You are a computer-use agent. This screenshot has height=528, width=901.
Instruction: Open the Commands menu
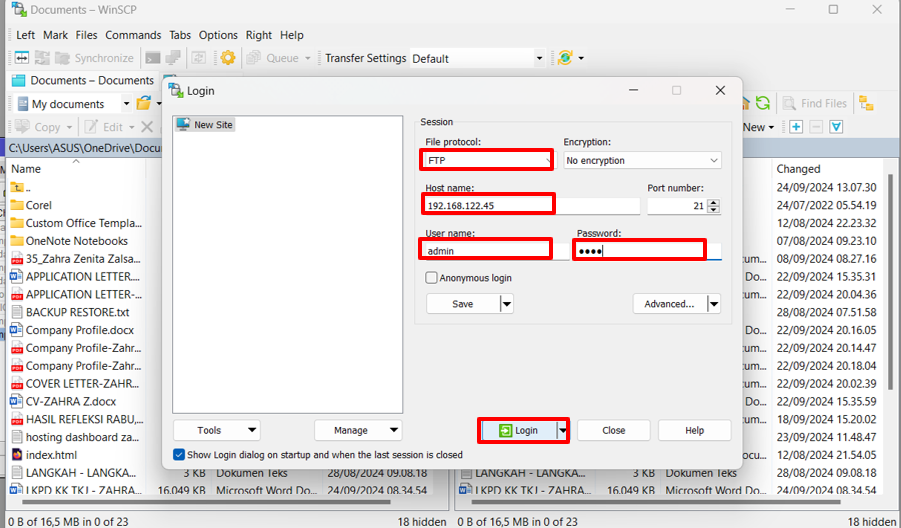(133, 35)
